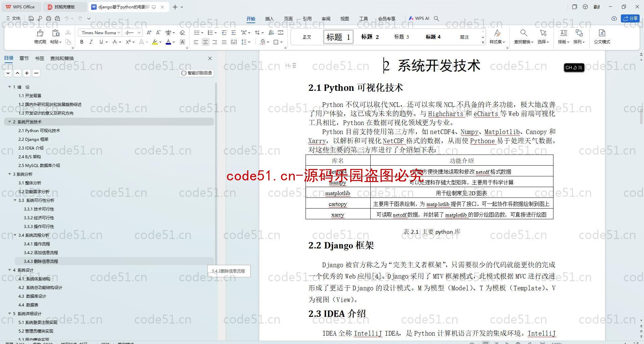Click the Document Mode (公文模式) icon
The height and width of the screenshot is (344, 644).
coord(602,33)
